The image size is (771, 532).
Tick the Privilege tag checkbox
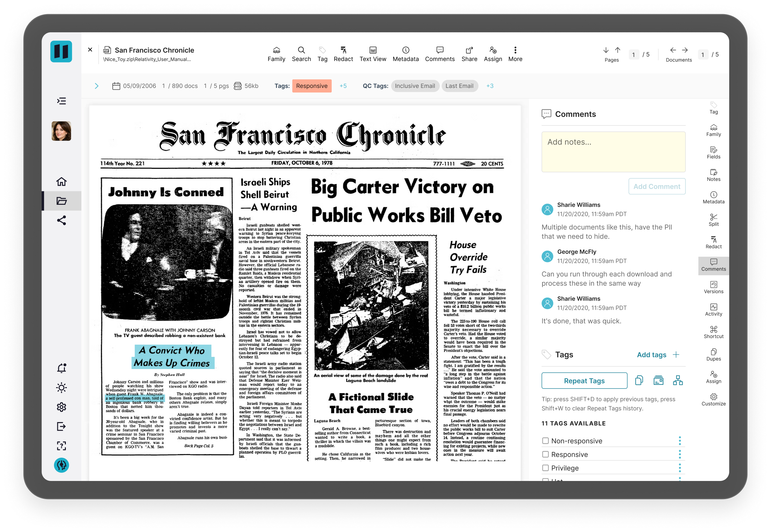tap(545, 468)
